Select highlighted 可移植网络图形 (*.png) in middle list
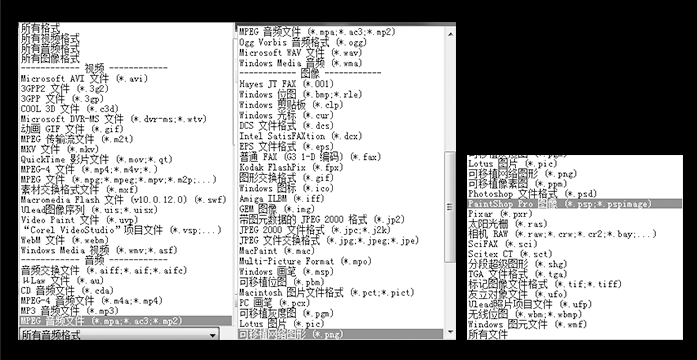697x360 pixels. click(x=341, y=334)
